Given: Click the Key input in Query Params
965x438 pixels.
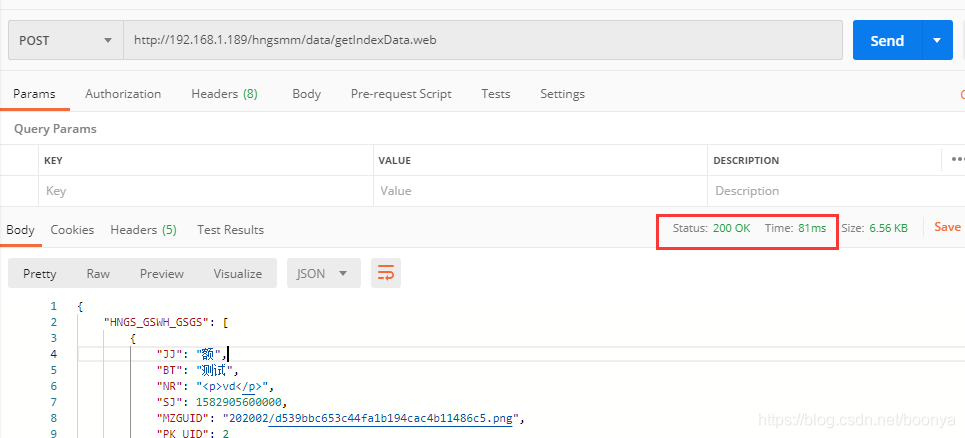Looking at the screenshot, I should coord(206,191).
